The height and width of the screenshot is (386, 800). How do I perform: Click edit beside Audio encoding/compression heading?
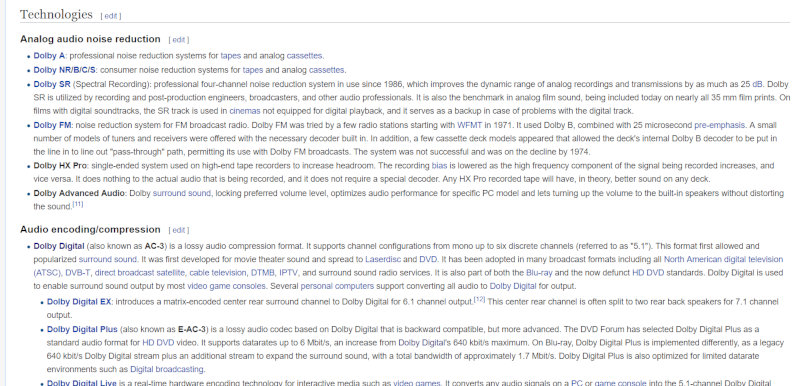179,230
